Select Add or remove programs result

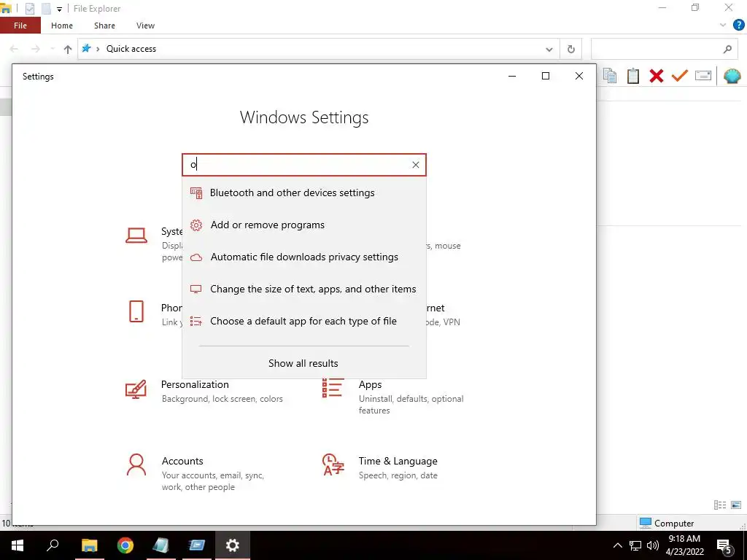[304, 225]
